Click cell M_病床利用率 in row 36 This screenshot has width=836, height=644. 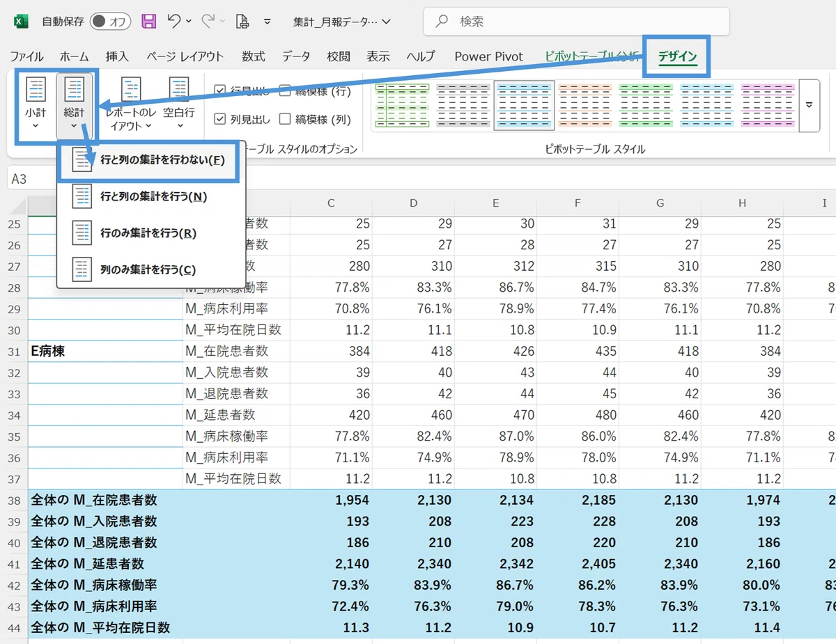click(236, 457)
